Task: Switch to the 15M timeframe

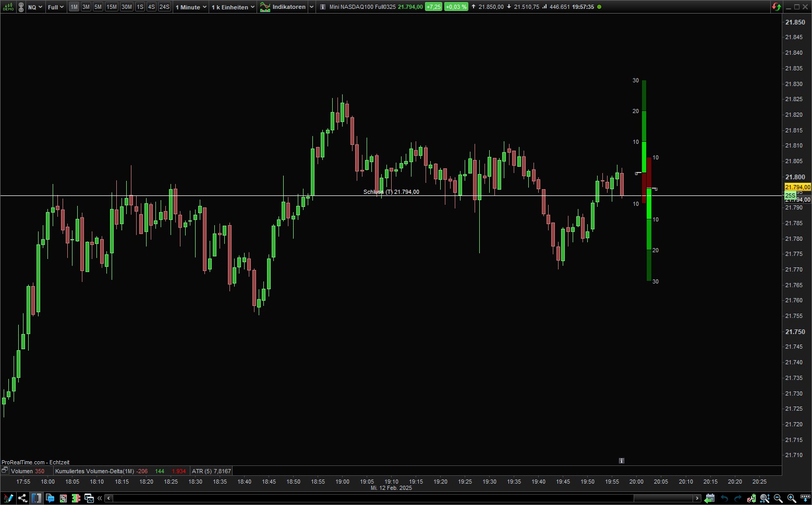Action: click(111, 7)
